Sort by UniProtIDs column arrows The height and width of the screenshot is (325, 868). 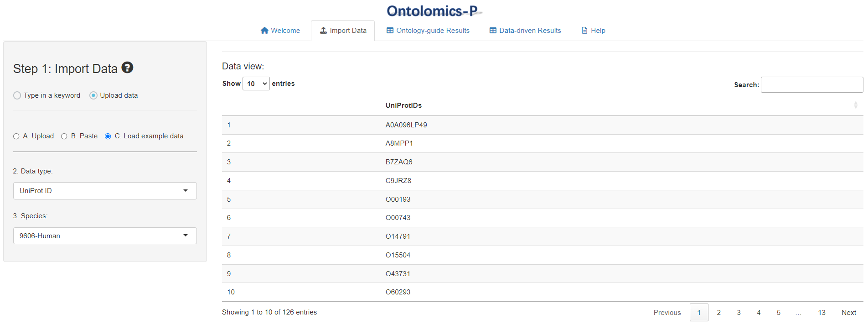[856, 105]
